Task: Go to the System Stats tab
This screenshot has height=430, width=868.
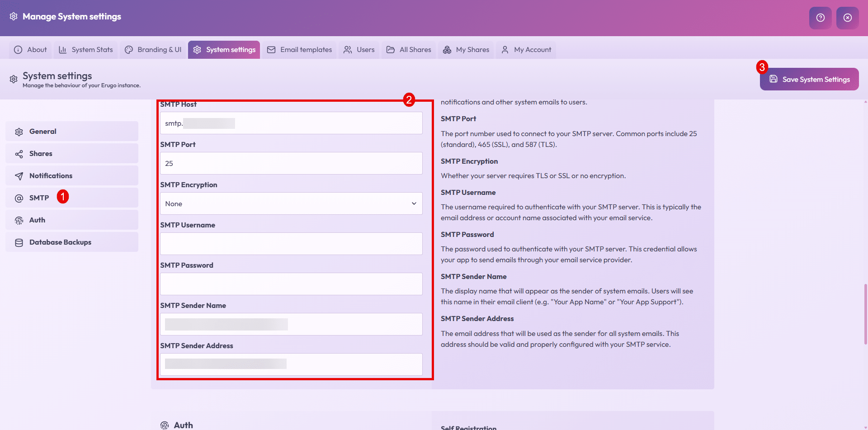Action: click(86, 50)
